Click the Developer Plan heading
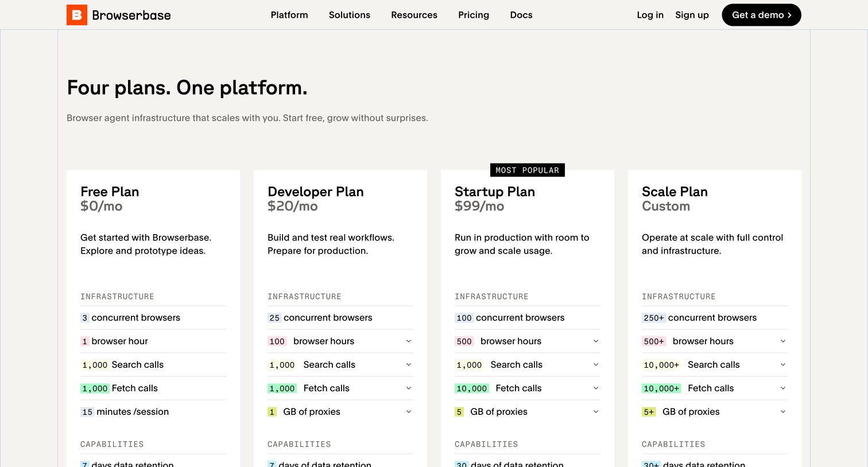868x467 pixels. point(316,192)
